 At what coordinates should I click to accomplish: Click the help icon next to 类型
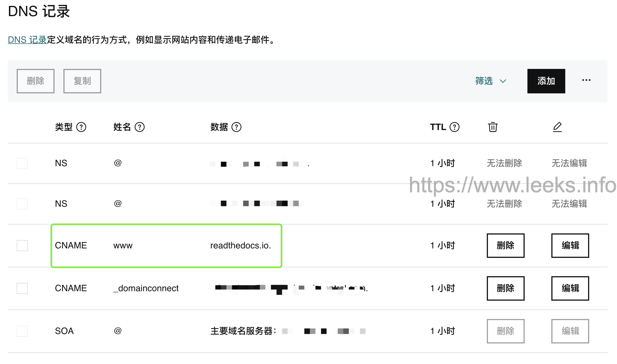(81, 127)
